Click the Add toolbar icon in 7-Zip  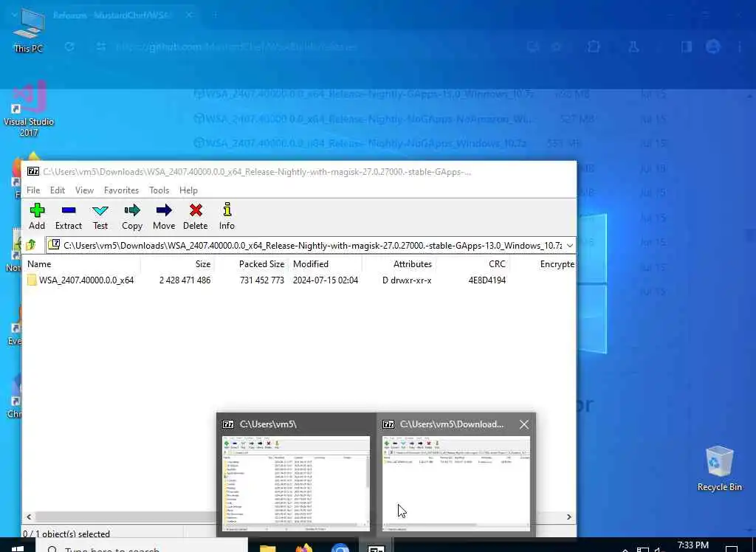(x=37, y=216)
